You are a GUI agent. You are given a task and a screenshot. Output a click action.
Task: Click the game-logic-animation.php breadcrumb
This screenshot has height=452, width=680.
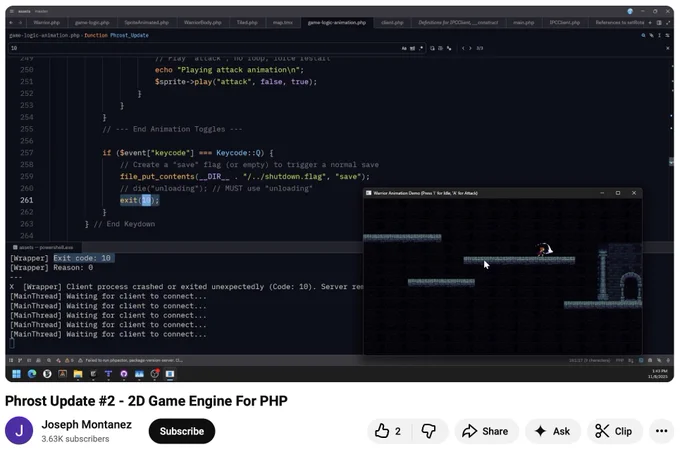(x=44, y=36)
